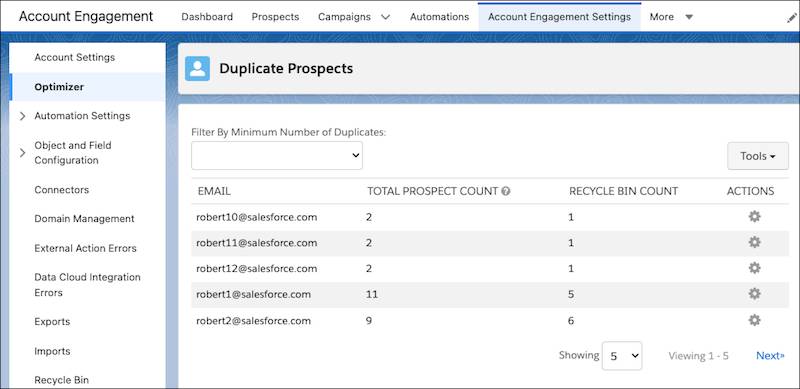Click the Duplicate Prospects person icon

pos(197,68)
